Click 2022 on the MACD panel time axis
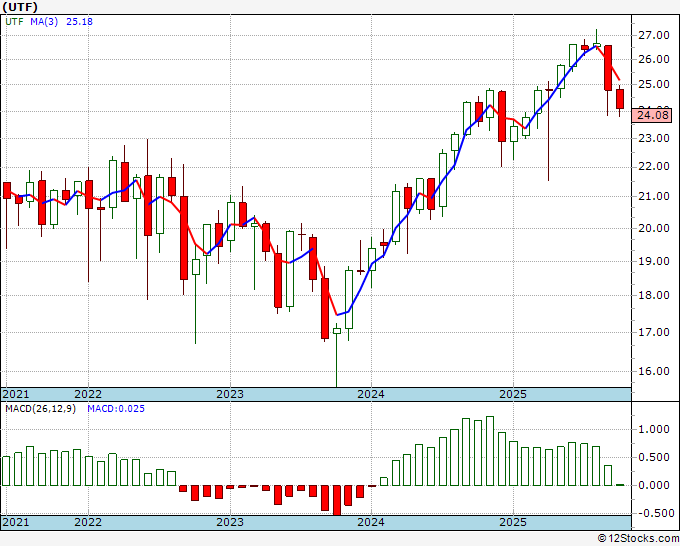 point(88,522)
